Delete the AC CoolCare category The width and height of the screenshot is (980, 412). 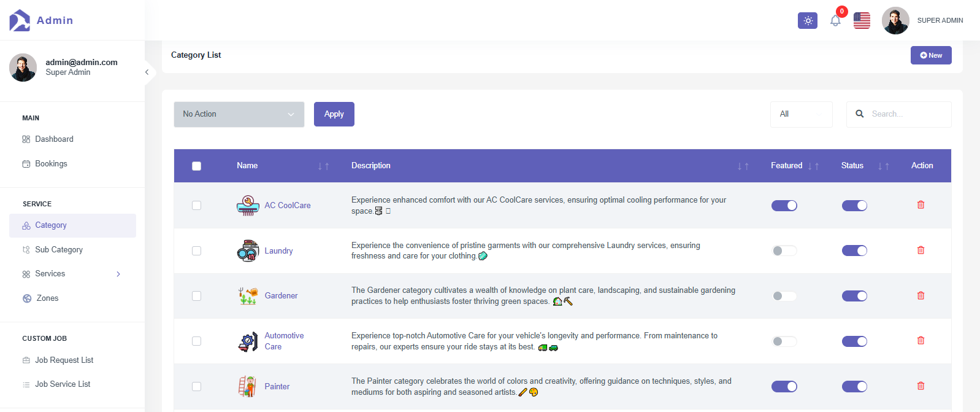click(921, 205)
